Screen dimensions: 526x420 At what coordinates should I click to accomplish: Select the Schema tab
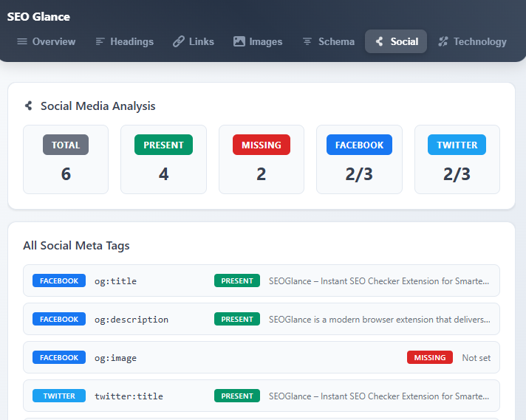point(329,41)
